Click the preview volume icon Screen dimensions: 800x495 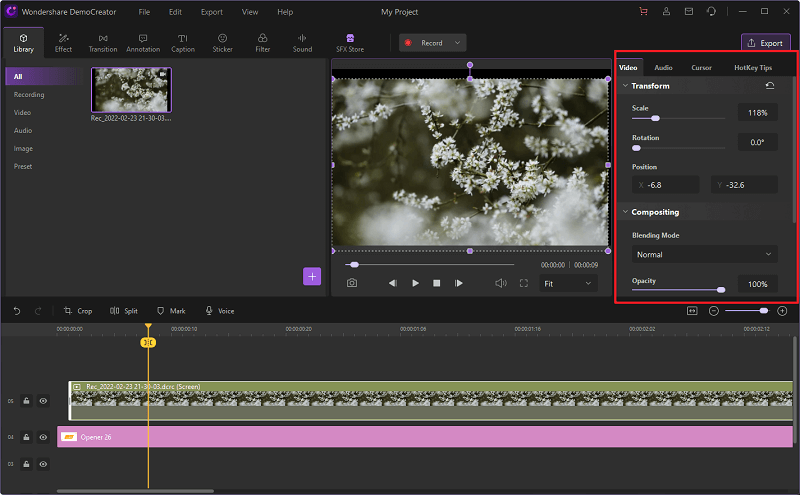tap(501, 283)
